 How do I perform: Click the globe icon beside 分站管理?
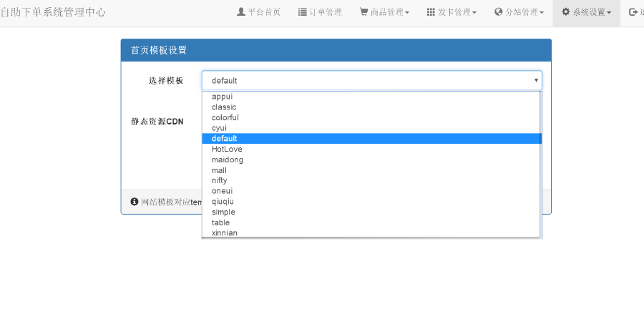point(499,11)
